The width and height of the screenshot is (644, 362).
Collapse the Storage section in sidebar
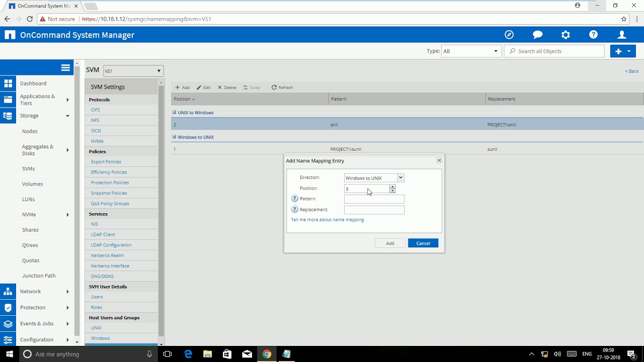pos(67,116)
